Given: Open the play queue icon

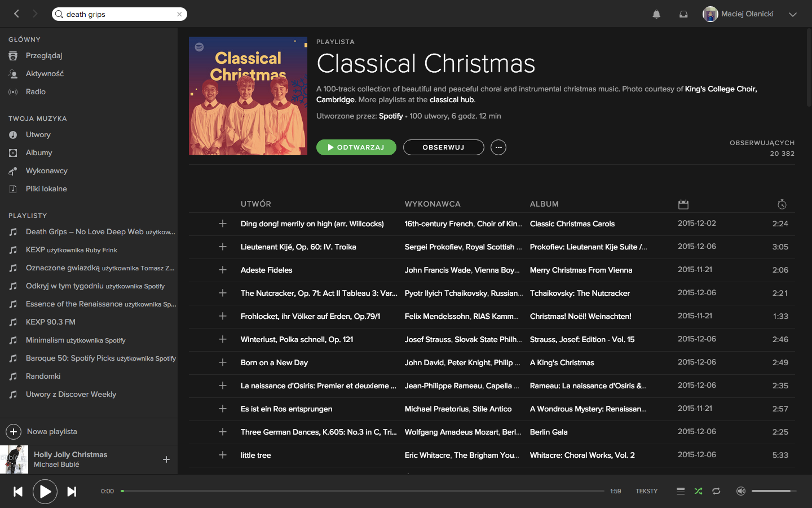Looking at the screenshot, I should tap(681, 491).
